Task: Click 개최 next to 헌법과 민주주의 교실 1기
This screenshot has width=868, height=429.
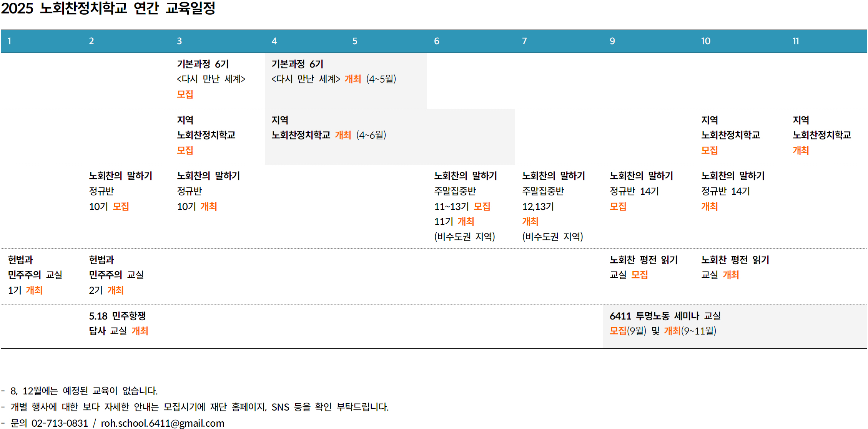Action: (x=34, y=290)
